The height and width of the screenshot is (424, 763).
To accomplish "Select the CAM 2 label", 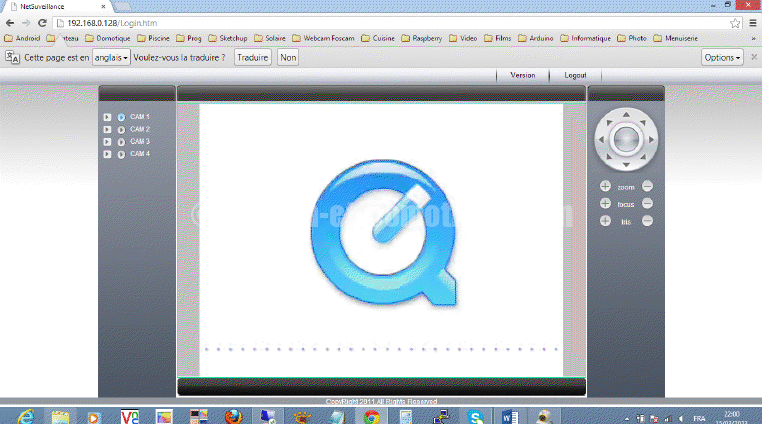I will [x=140, y=129].
